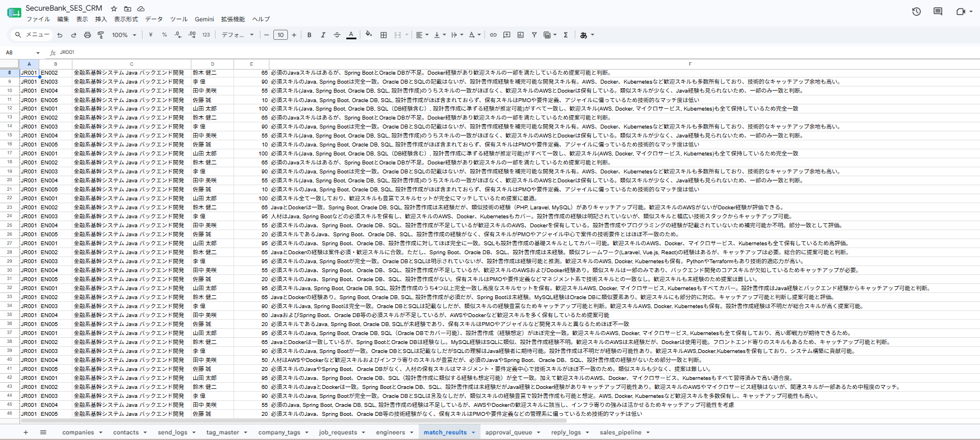Open the text color picker
980x440 pixels.
[x=351, y=35]
